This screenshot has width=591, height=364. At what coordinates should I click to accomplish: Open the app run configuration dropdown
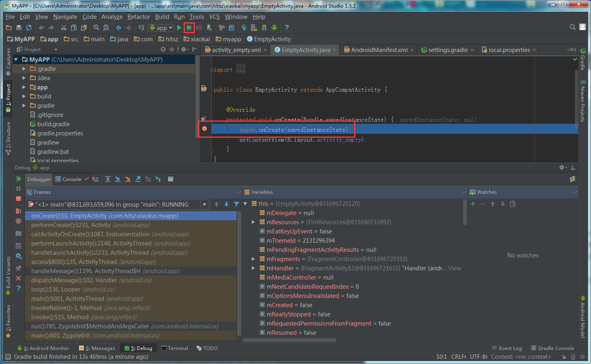(x=161, y=28)
